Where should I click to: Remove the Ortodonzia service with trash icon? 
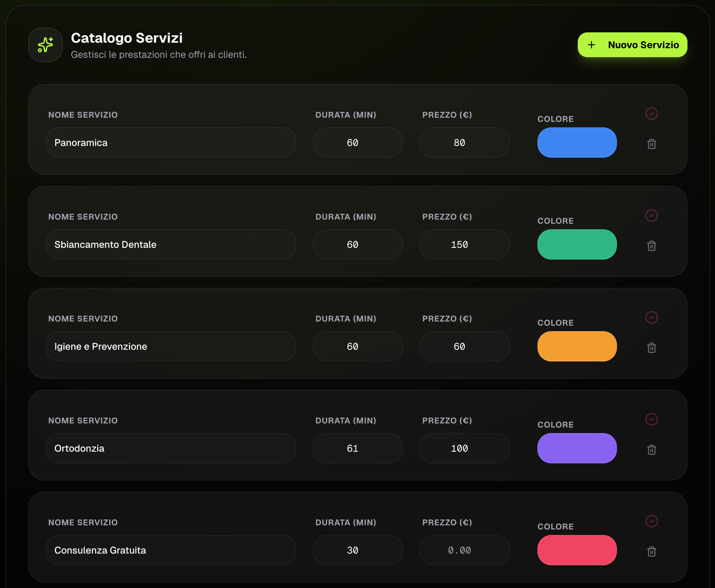click(651, 450)
